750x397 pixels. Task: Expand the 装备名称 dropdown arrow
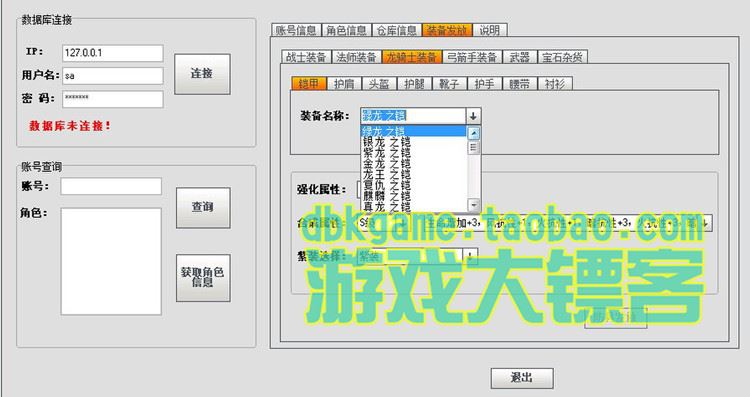(x=473, y=116)
